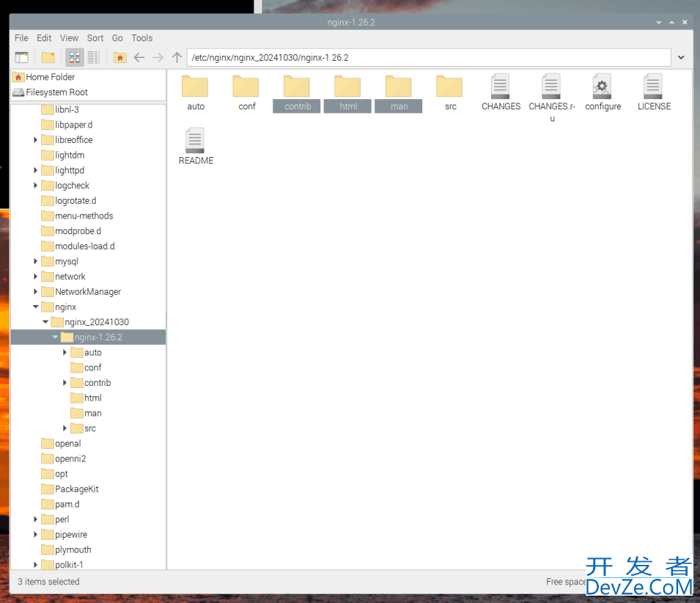Expand the libreoffice tree node

point(35,140)
